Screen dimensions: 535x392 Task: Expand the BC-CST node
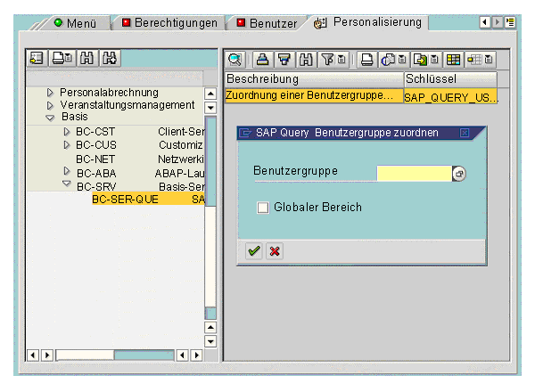point(67,132)
